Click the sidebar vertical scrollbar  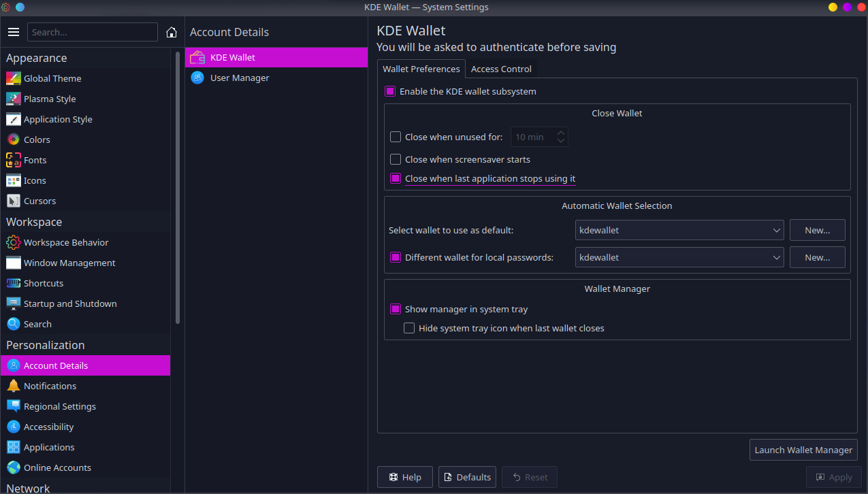[x=178, y=187]
